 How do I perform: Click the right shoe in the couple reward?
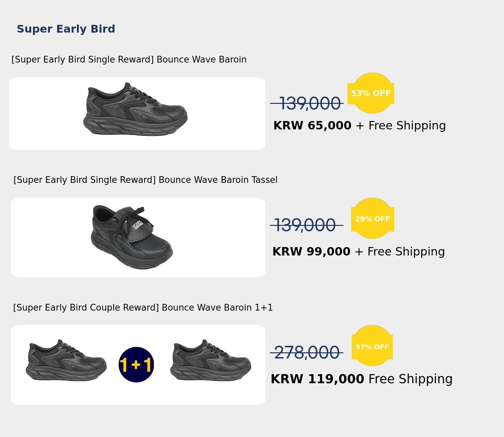210,361
